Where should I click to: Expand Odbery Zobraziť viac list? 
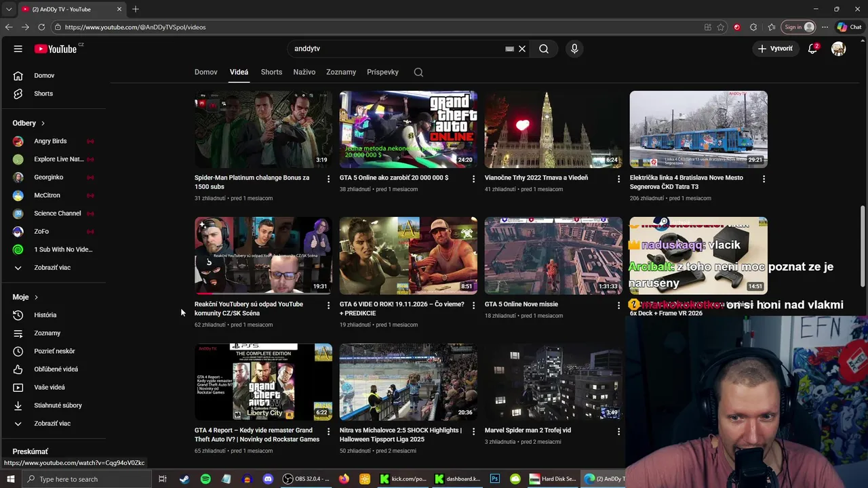coord(53,268)
